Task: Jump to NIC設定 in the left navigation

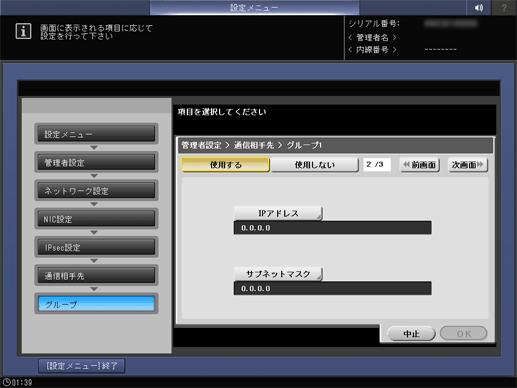Action: (96, 219)
